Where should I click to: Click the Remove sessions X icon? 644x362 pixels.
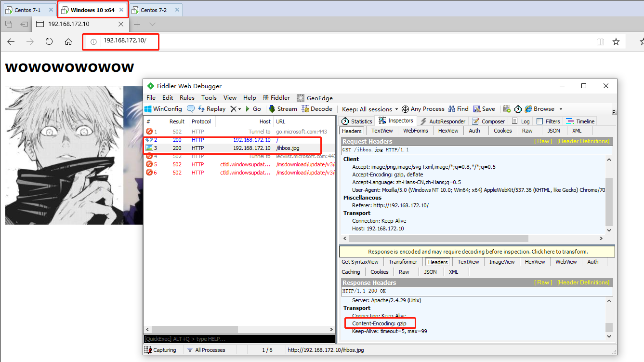233,109
